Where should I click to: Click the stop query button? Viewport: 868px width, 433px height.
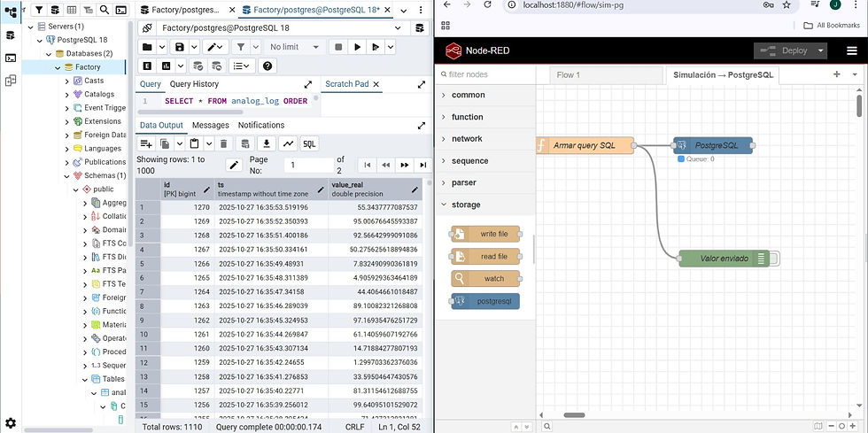pyautogui.click(x=338, y=47)
